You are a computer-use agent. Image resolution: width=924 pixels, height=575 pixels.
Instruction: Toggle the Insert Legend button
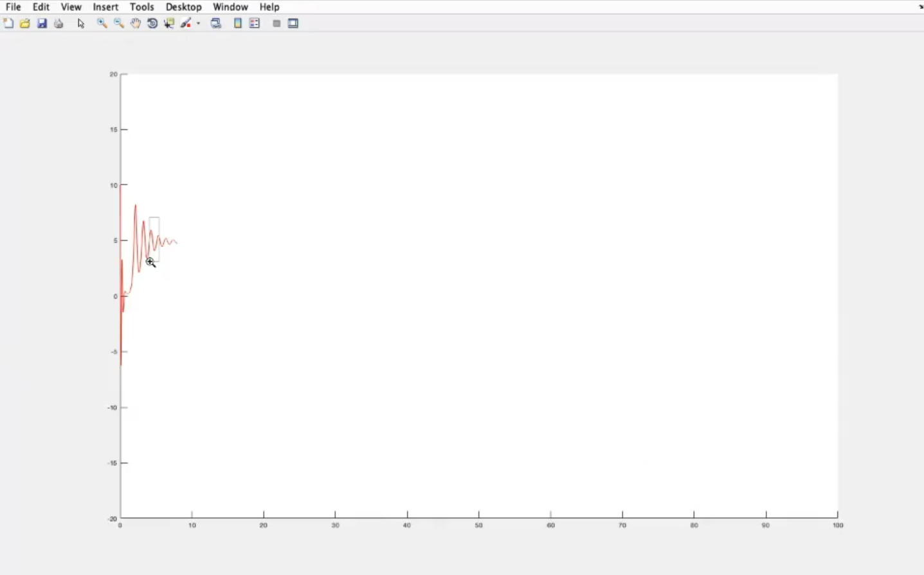pos(255,24)
